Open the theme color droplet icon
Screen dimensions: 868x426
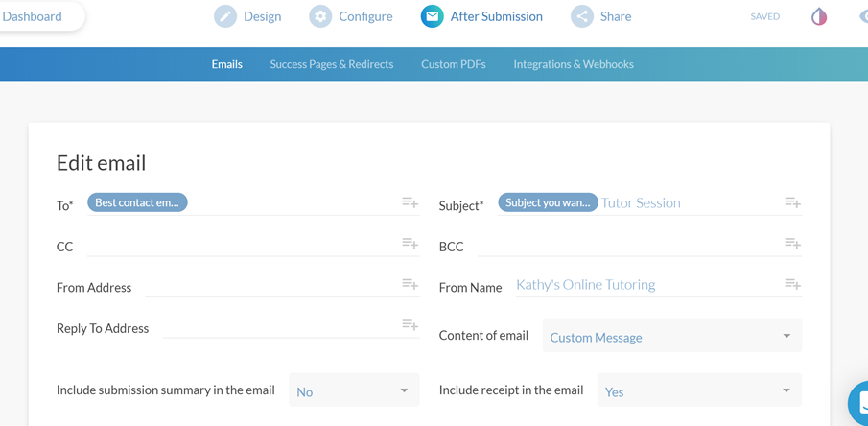tap(819, 16)
